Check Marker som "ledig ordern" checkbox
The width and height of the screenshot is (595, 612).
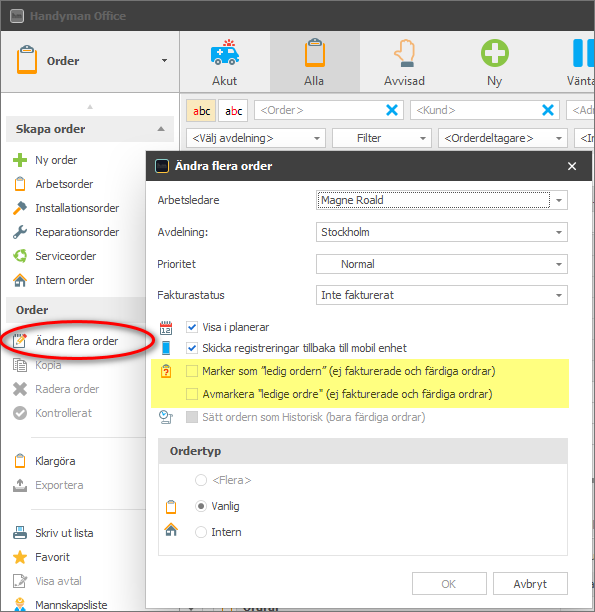point(192,371)
